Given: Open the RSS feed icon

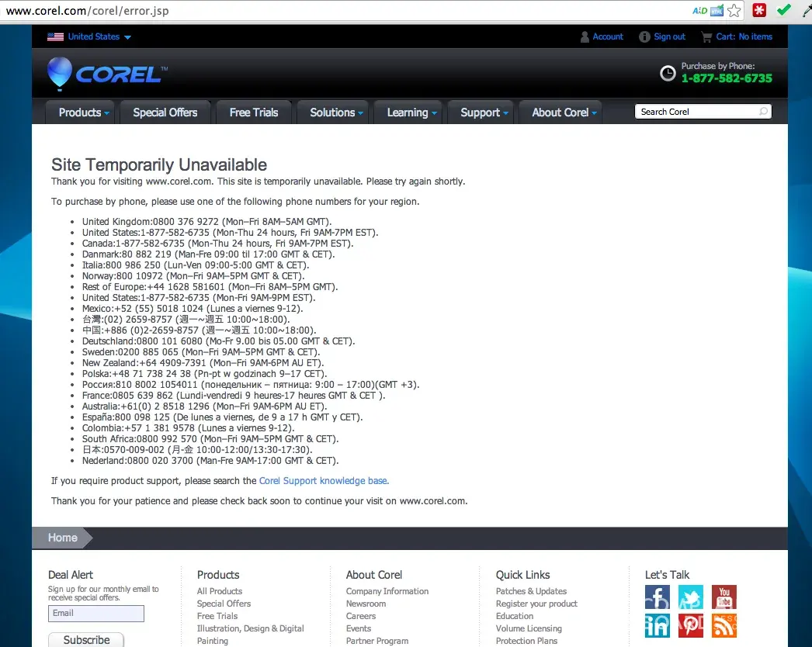Looking at the screenshot, I should pos(724,626).
